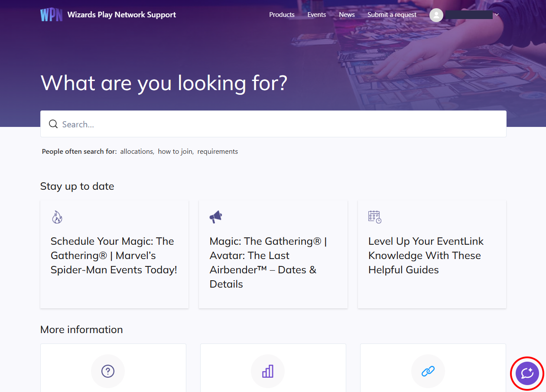Viewport: 546px width, 392px height.
Task: Click the flame icon on Spider-Man card
Action: 57,217
